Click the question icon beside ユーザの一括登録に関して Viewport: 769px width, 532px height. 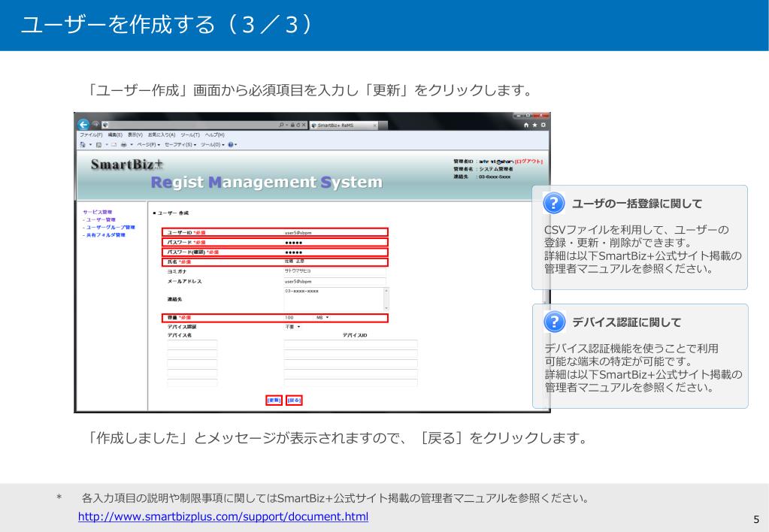[554, 203]
